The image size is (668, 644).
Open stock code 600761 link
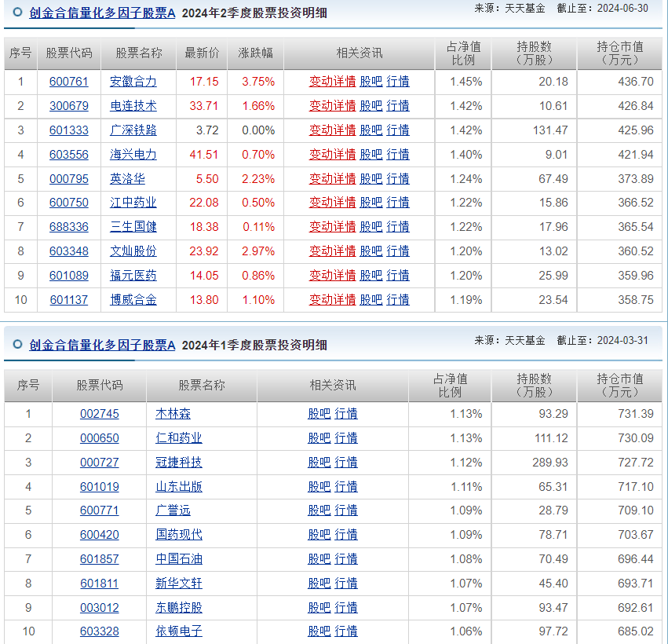tap(69, 82)
